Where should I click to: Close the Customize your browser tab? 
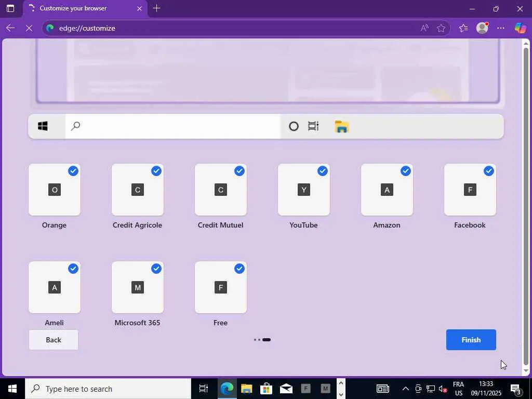tap(139, 8)
